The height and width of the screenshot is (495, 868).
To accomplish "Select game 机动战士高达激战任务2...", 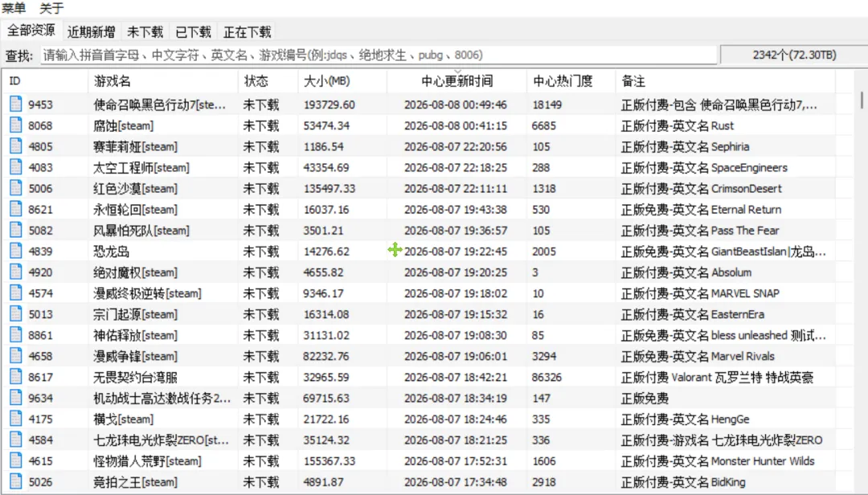I will tap(162, 398).
